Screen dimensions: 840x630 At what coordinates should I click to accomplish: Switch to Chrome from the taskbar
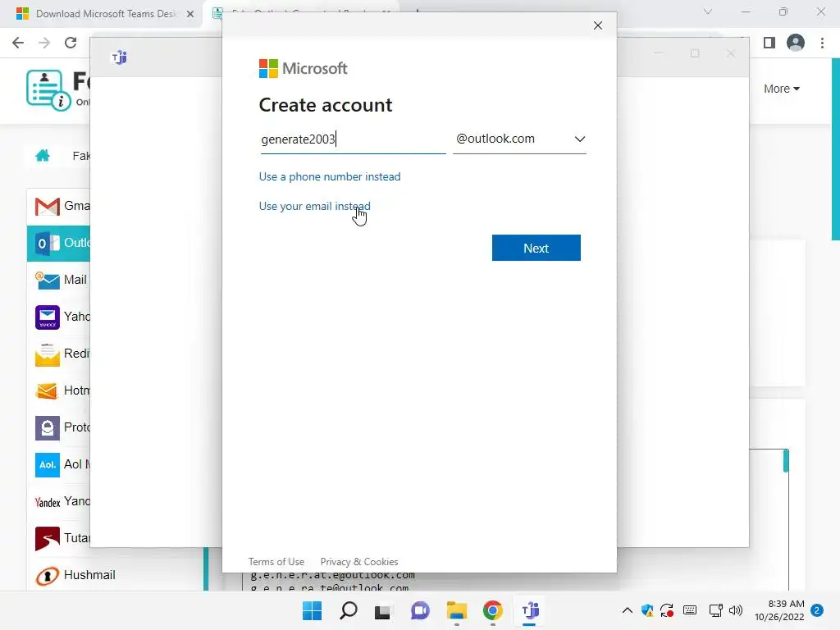click(x=493, y=610)
